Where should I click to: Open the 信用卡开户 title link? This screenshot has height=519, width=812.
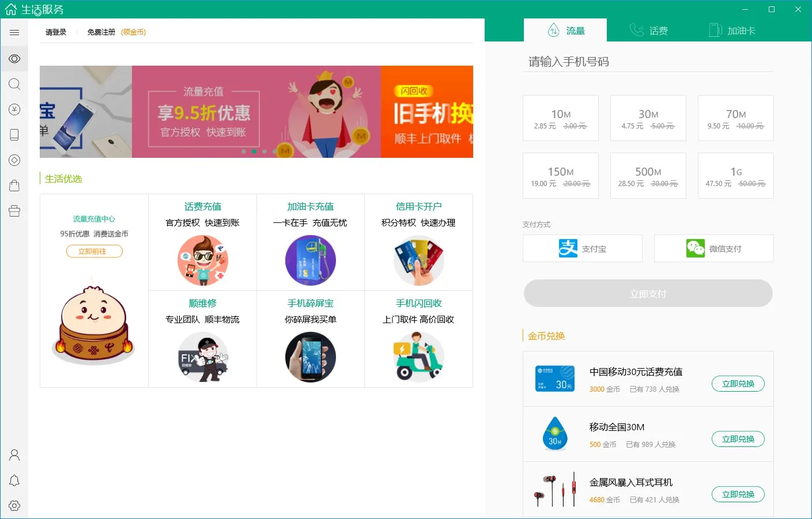click(419, 206)
